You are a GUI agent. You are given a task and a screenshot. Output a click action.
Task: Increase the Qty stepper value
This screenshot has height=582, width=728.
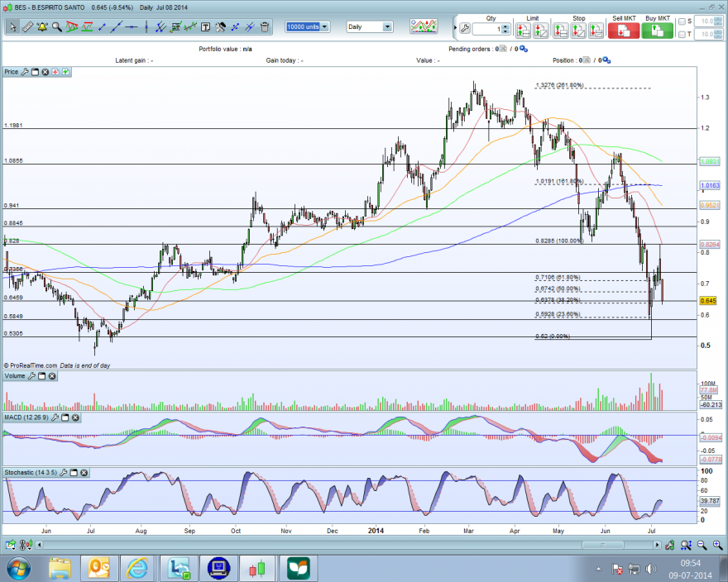505,26
